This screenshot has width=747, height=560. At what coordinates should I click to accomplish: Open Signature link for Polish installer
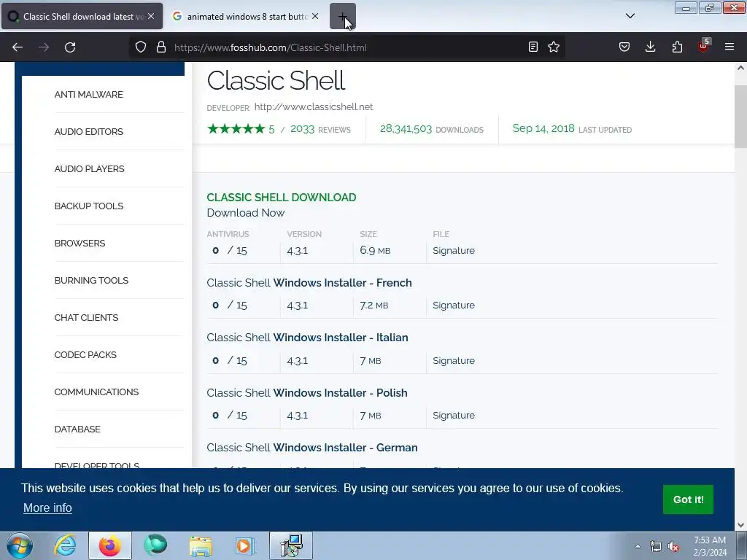(x=454, y=415)
